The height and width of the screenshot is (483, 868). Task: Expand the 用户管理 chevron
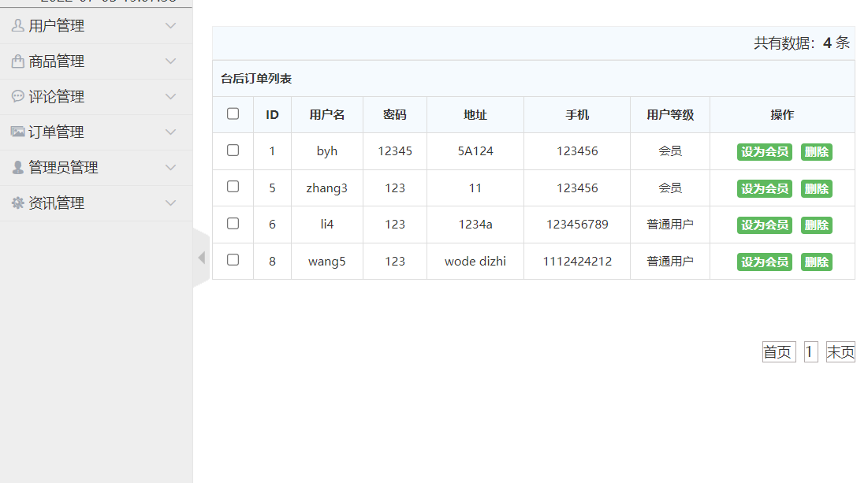170,25
